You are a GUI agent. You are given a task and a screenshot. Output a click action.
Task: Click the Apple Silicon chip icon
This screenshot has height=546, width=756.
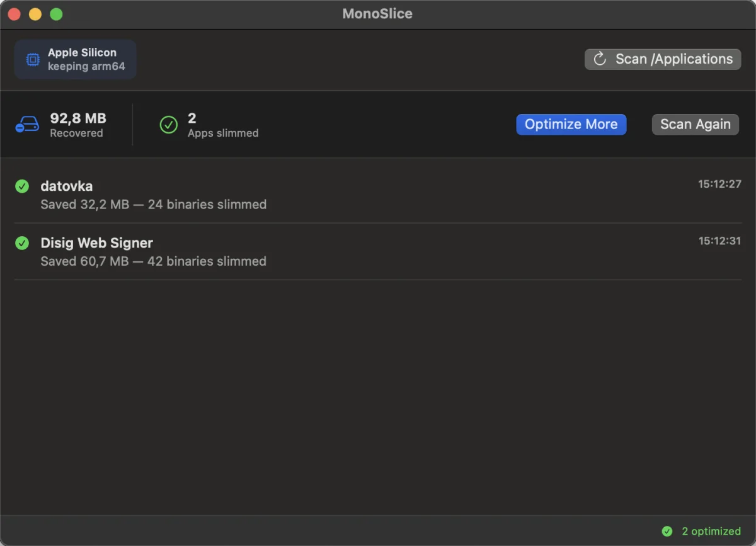(x=32, y=60)
